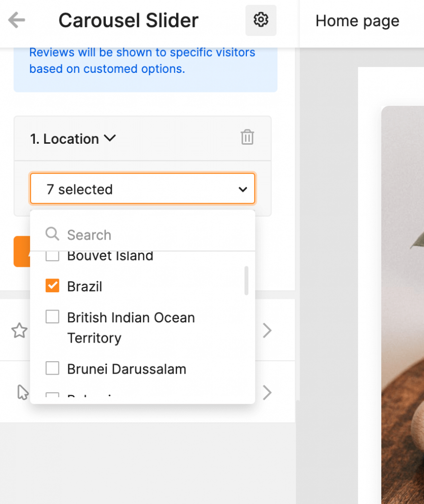Open the star row chevron arrow

click(267, 330)
